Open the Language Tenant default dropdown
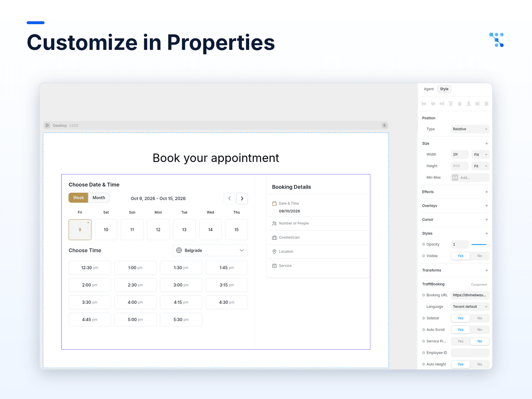The height and width of the screenshot is (399, 532). (x=470, y=307)
